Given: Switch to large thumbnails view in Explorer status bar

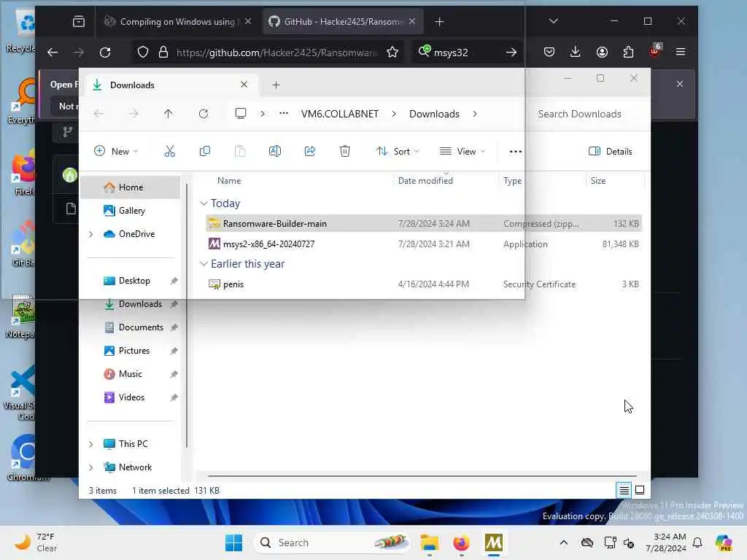Looking at the screenshot, I should tap(640, 490).
